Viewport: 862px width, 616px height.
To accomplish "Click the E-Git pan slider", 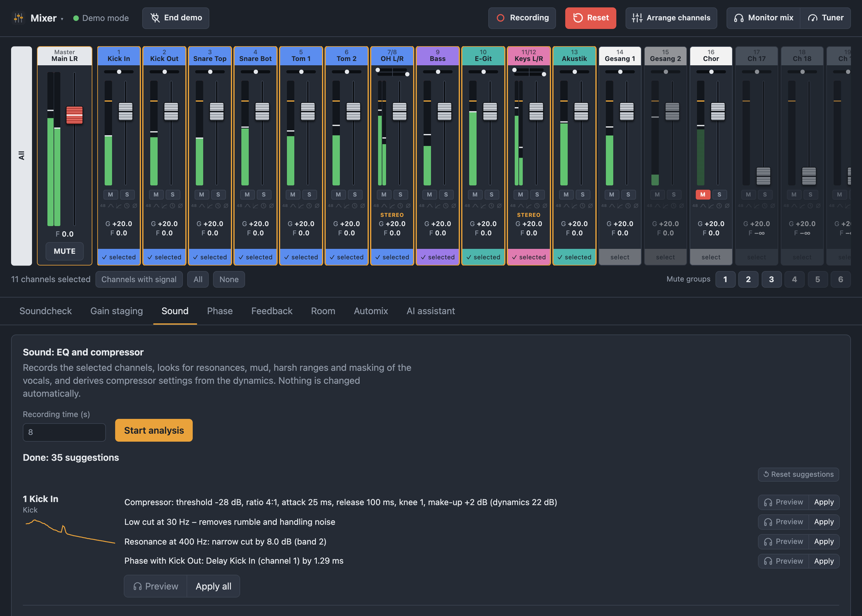I will tap(483, 72).
